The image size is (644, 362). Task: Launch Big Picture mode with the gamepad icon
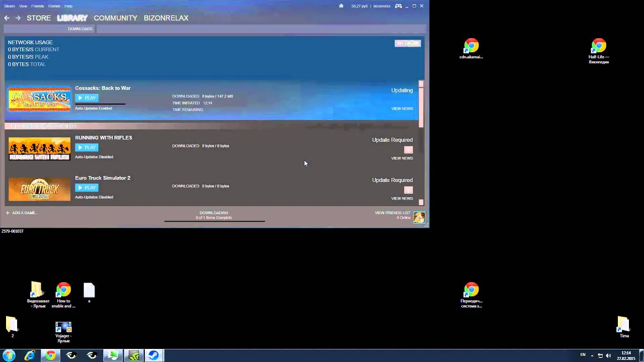click(x=398, y=6)
